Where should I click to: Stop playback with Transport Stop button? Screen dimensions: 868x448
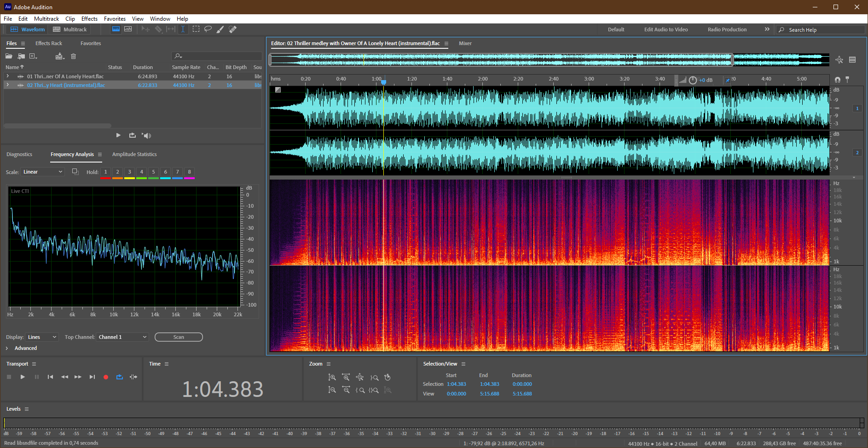point(9,377)
